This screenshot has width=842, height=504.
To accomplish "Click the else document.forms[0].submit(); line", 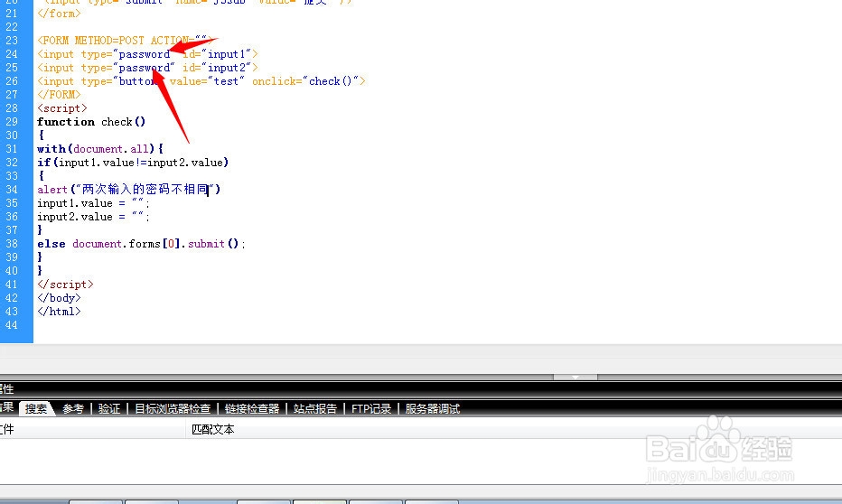I will coord(141,244).
